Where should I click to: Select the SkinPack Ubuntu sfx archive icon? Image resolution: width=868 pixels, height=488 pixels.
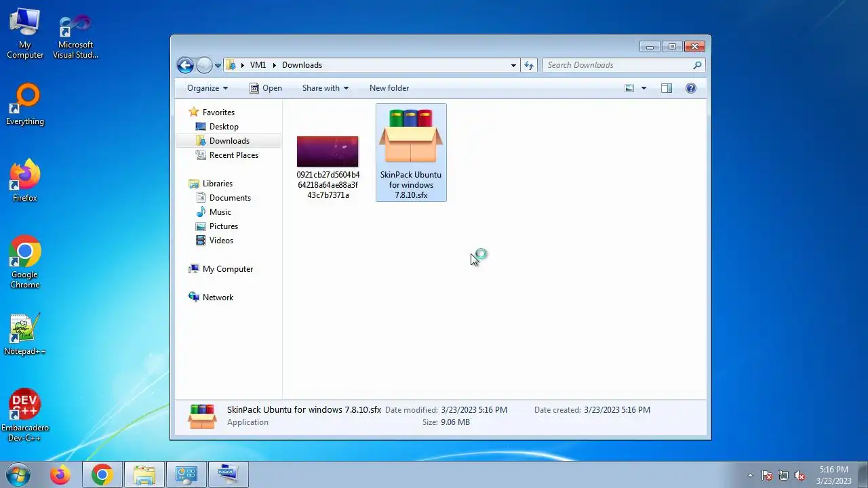411,137
